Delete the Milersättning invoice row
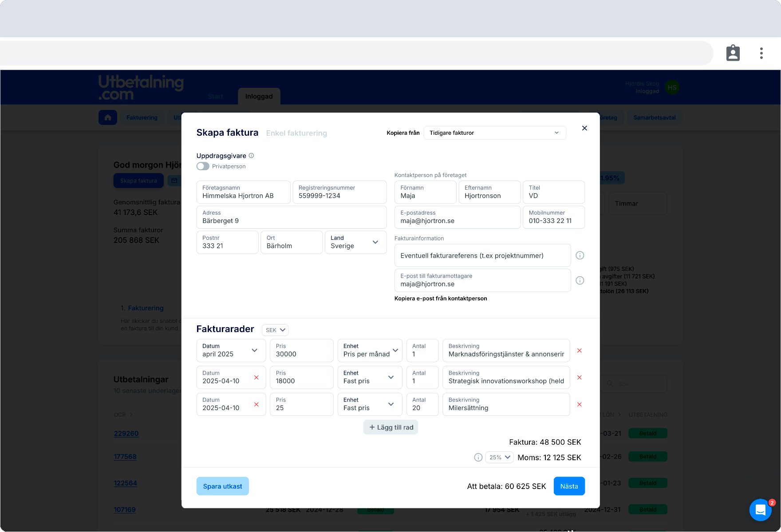The width and height of the screenshot is (781, 532). coord(580,404)
